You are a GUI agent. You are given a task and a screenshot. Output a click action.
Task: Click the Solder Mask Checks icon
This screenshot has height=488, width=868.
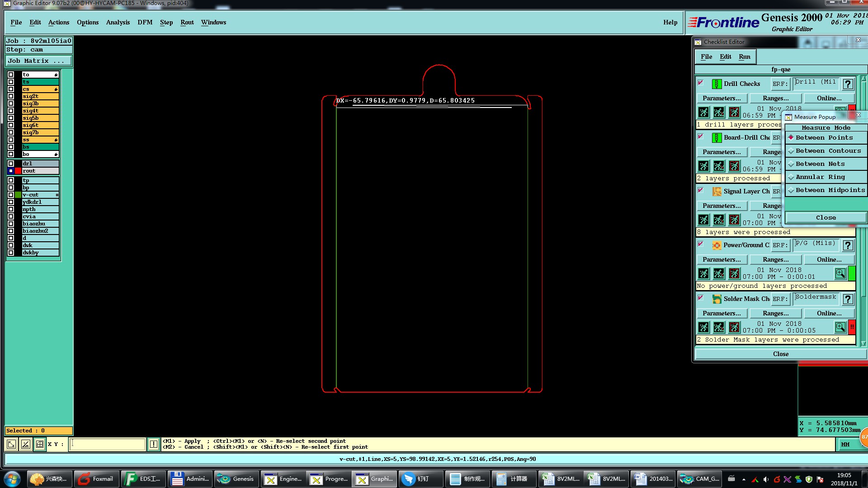click(717, 299)
